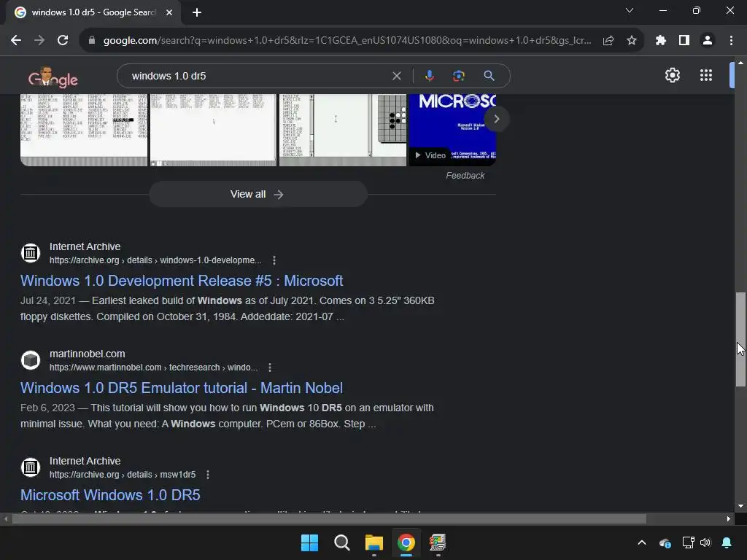Open Windows taskbar search

pos(342,542)
